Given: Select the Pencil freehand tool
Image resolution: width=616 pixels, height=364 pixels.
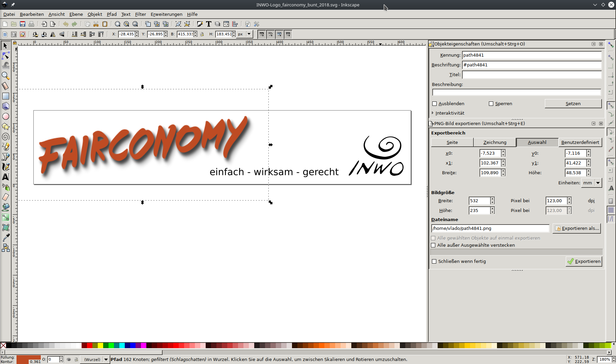Looking at the screenshot, I should 6,147.
